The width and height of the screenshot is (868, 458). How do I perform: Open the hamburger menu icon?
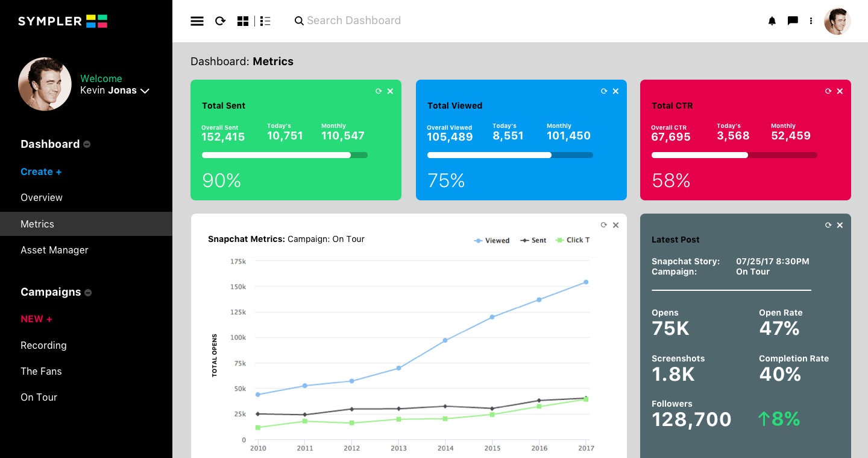click(x=197, y=21)
